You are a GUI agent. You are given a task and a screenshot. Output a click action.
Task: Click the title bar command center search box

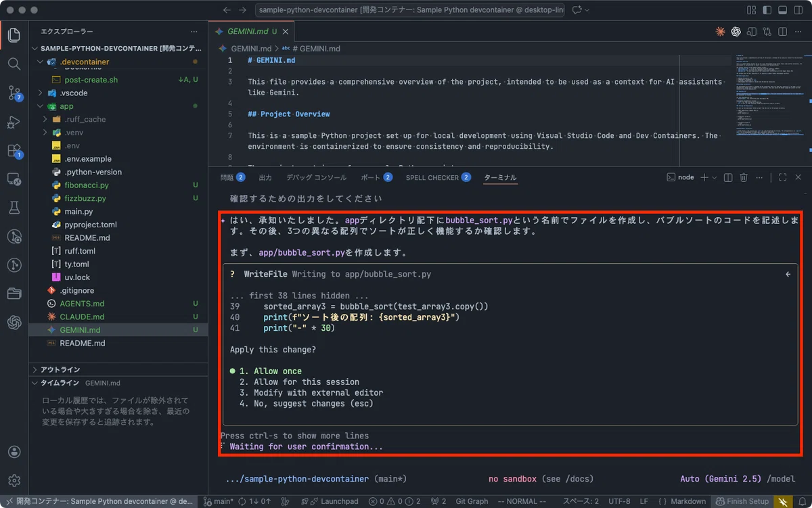(410, 10)
